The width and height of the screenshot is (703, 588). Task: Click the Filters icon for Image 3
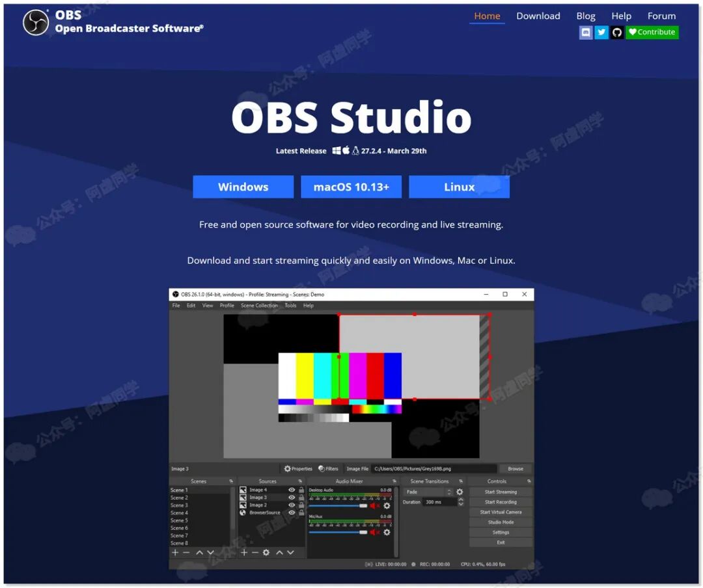[x=322, y=469]
